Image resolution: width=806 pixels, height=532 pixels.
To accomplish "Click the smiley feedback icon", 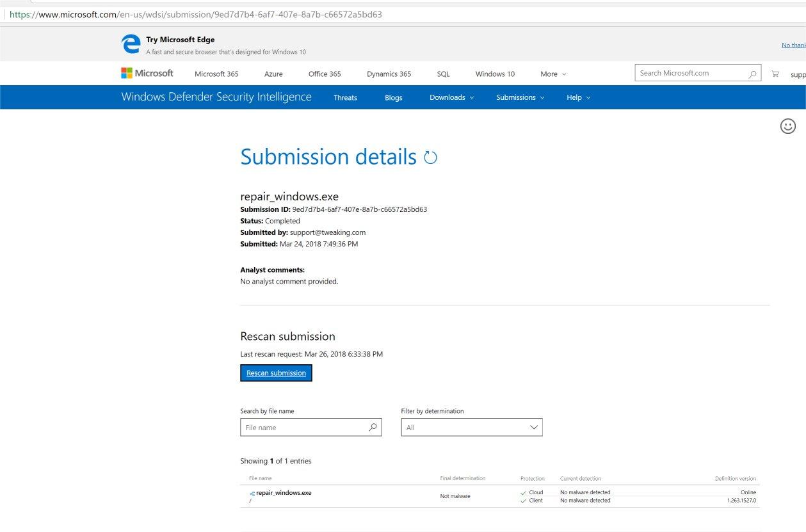I will click(788, 126).
